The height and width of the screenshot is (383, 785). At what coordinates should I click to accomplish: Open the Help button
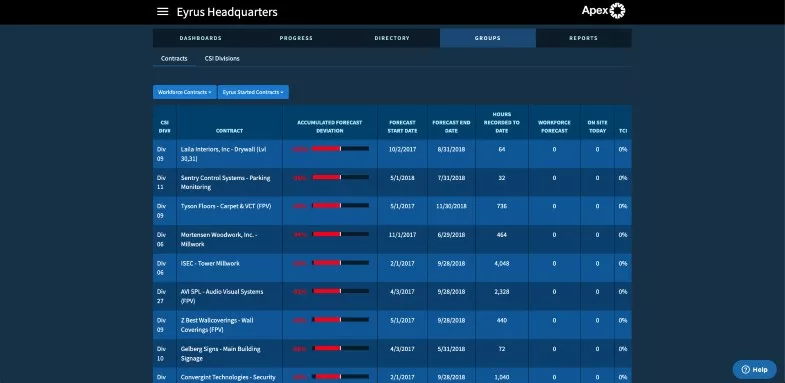tap(754, 369)
